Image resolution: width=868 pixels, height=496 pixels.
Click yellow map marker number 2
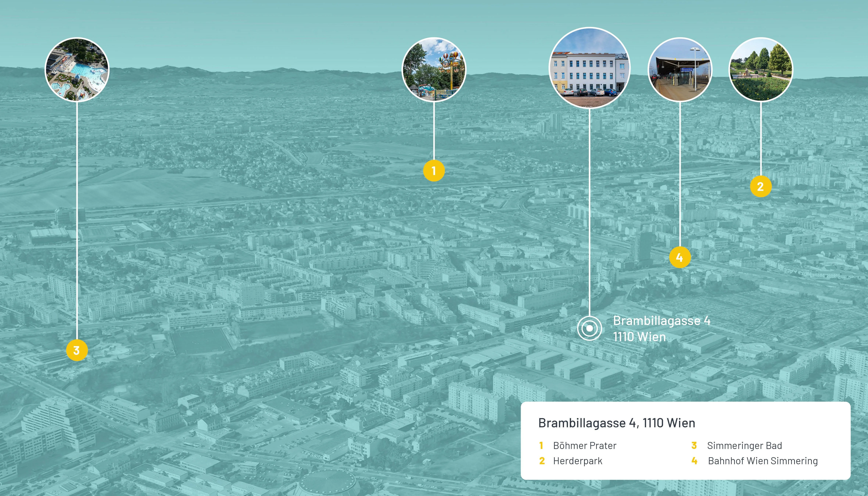(x=760, y=186)
